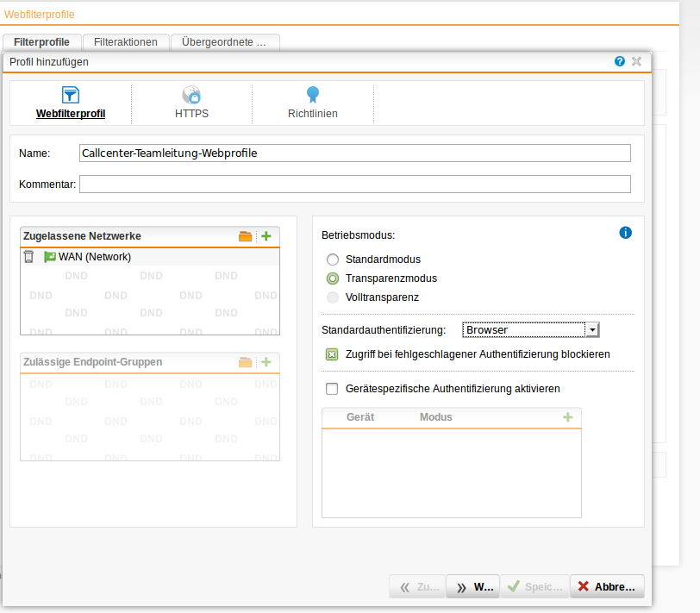Switch to the Filteraktionen tab
Screen dimensions: 700x613
coord(126,41)
